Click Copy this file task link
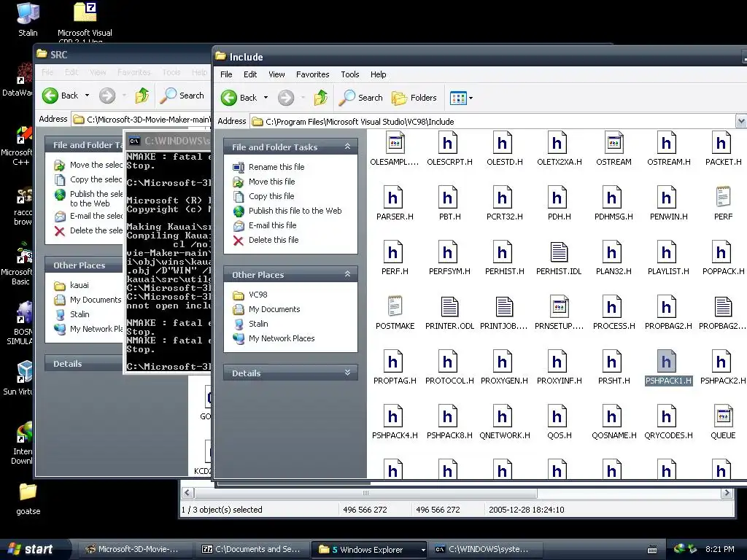This screenshot has width=747, height=560. 271,196
